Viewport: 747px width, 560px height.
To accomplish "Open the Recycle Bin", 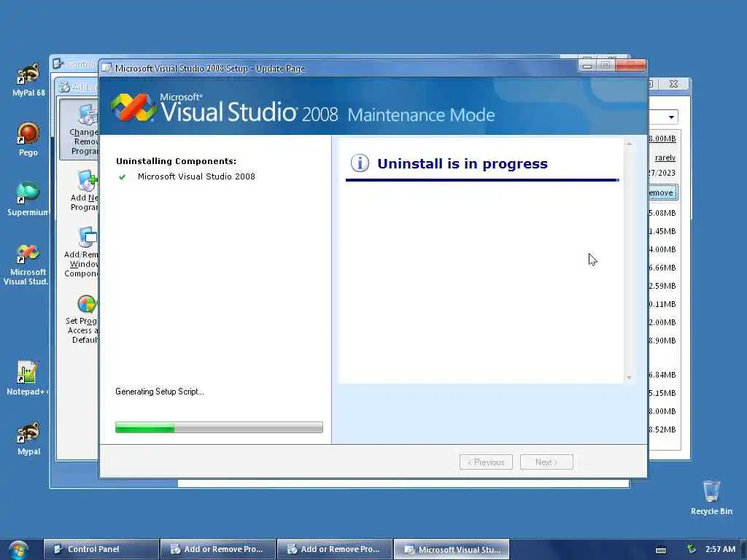I will [711, 497].
